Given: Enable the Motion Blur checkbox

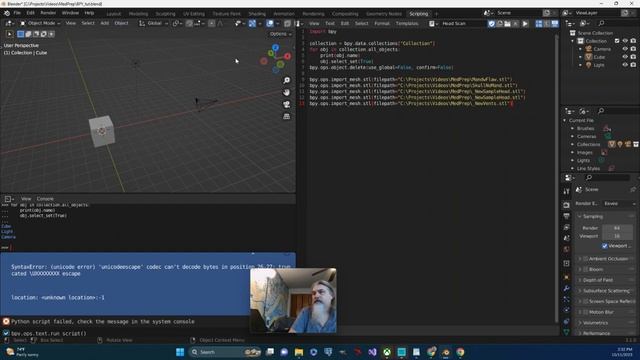Looking at the screenshot, I should pos(586,312).
